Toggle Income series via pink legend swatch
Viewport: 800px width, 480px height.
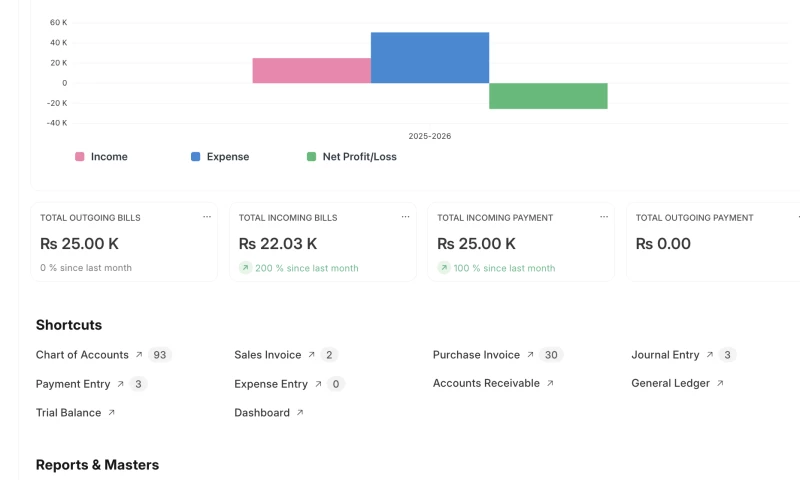pyautogui.click(x=80, y=157)
